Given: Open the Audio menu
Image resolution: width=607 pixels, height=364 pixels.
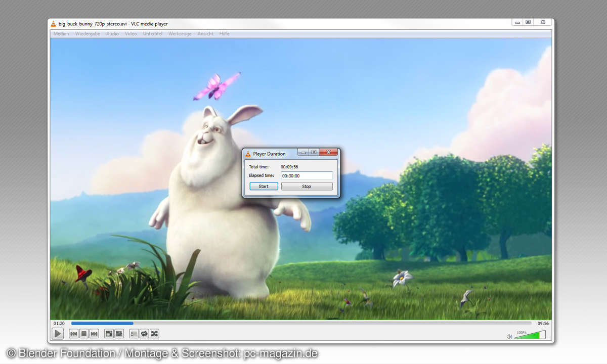Looking at the screenshot, I should click(112, 34).
